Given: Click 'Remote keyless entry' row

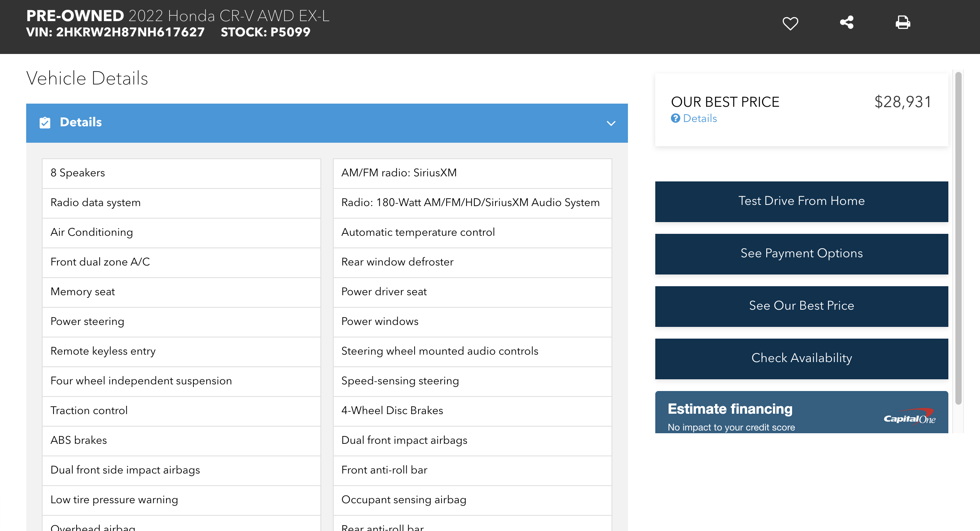Looking at the screenshot, I should click(181, 352).
